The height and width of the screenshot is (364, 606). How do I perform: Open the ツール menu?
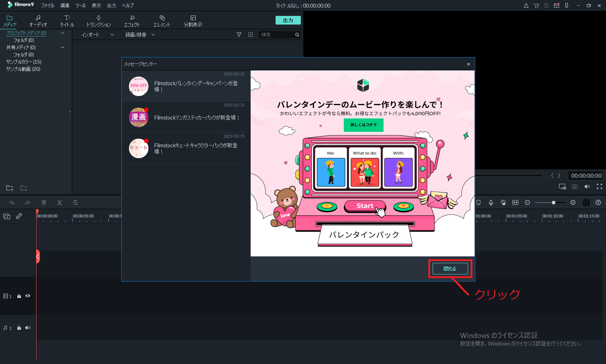tap(81, 5)
